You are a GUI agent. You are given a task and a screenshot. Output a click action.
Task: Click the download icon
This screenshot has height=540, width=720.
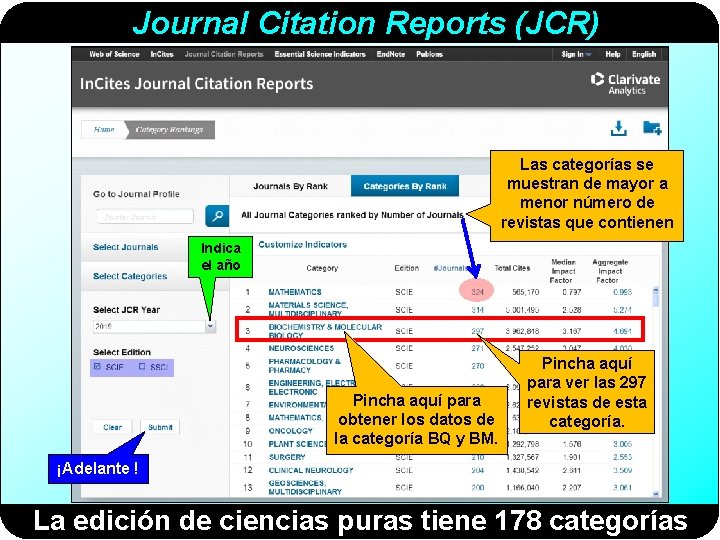[x=619, y=128]
